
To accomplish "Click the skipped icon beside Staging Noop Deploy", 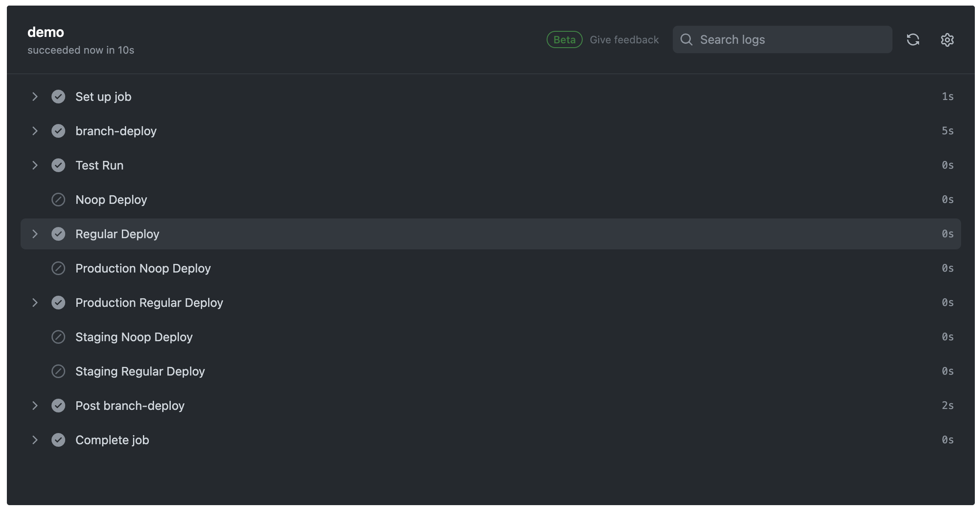I will click(58, 336).
